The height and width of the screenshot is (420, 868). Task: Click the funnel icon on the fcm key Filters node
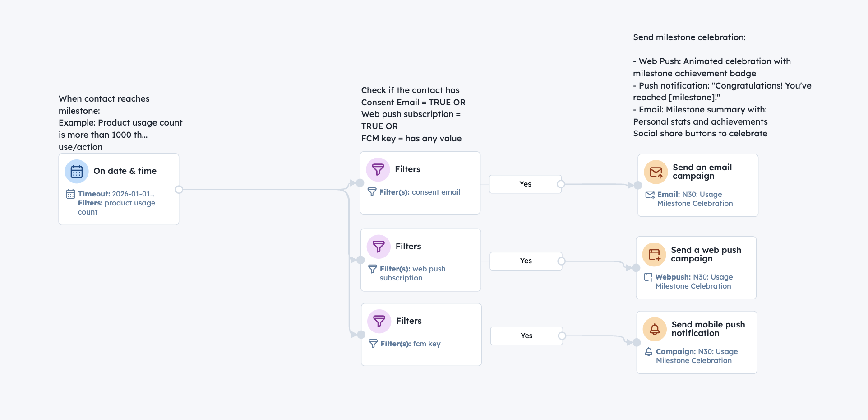tap(379, 321)
